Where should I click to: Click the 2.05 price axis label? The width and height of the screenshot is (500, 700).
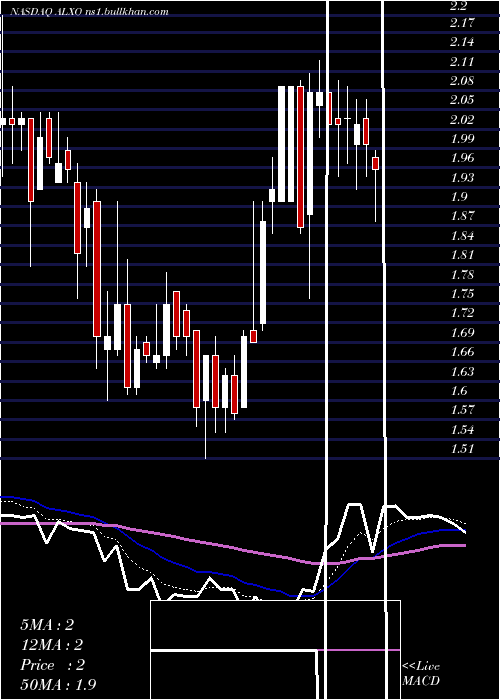tap(462, 100)
